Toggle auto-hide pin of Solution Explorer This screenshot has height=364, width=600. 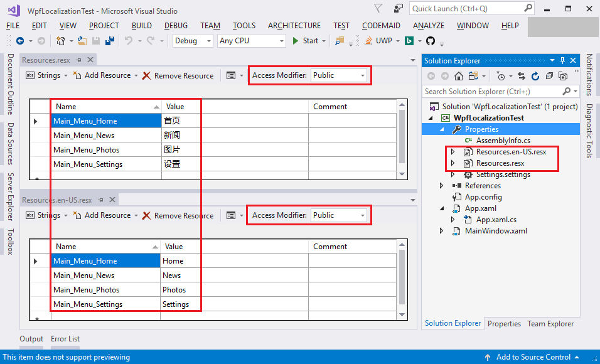(x=562, y=60)
